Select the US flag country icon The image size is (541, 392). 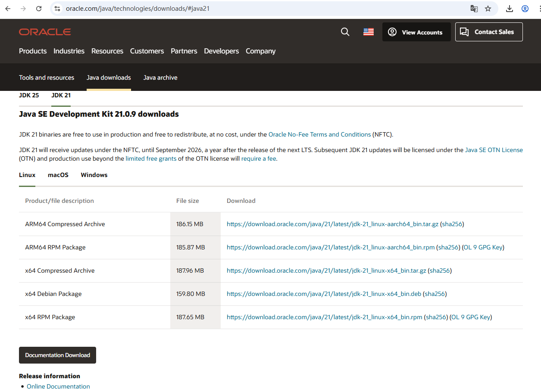click(369, 32)
